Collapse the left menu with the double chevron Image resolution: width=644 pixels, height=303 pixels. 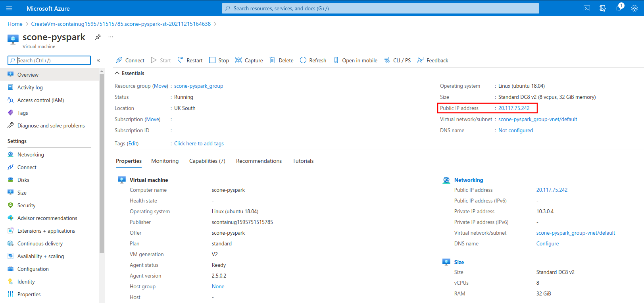coord(98,60)
